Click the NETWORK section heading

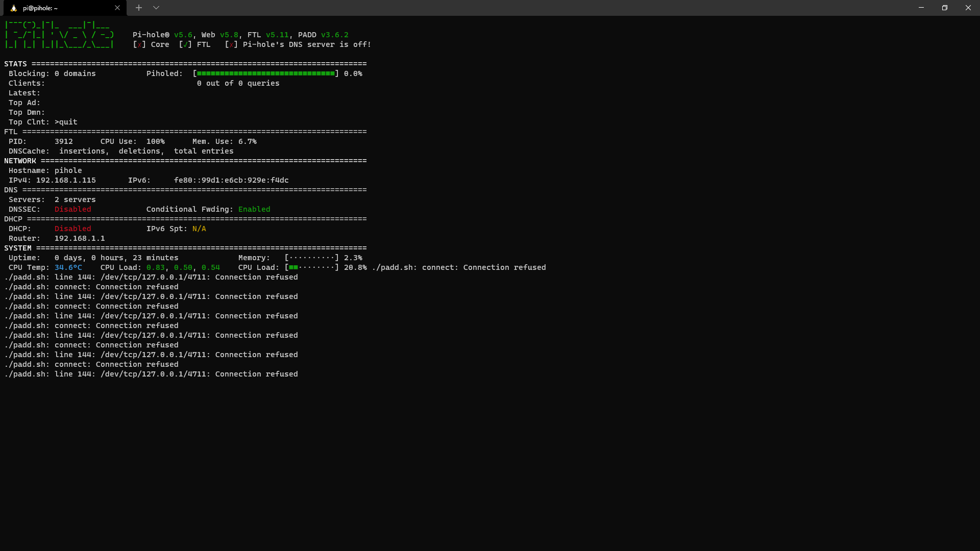20,161
